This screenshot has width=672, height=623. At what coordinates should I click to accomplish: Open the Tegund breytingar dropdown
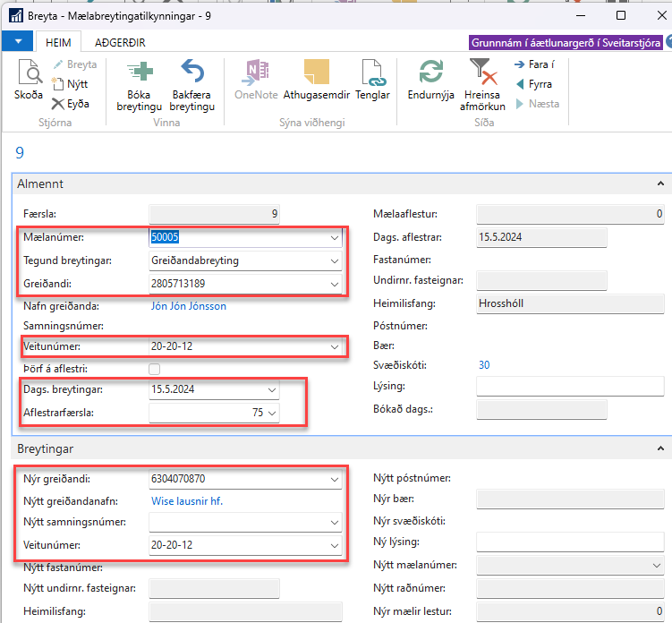click(x=335, y=261)
